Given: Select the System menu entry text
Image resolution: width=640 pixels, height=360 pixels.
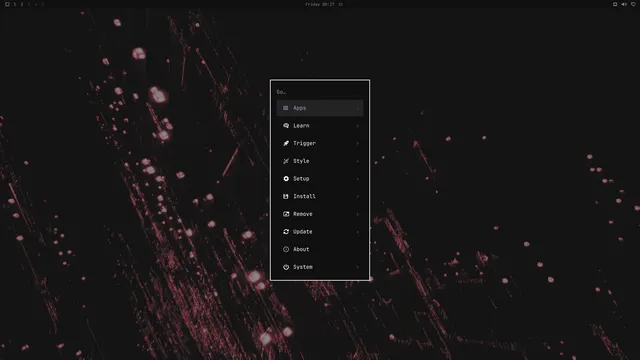Looking at the screenshot, I should pos(303,267).
